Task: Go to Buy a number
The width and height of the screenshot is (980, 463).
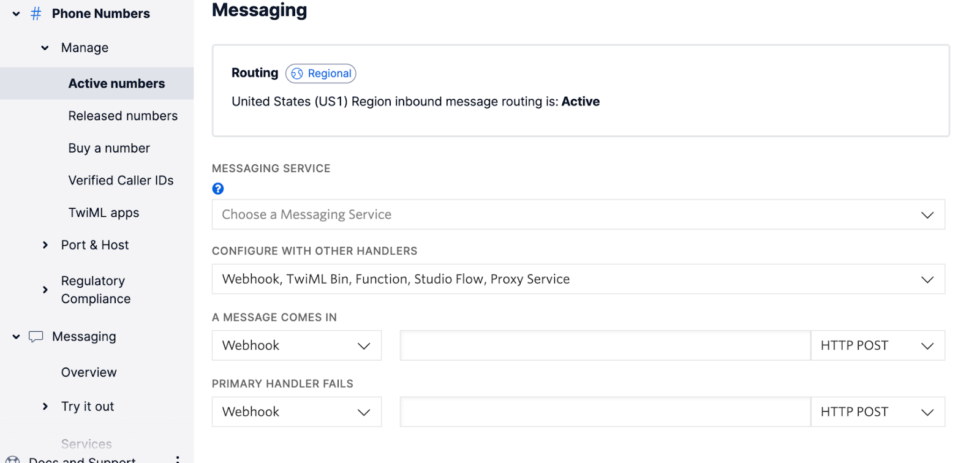Action: click(x=109, y=148)
